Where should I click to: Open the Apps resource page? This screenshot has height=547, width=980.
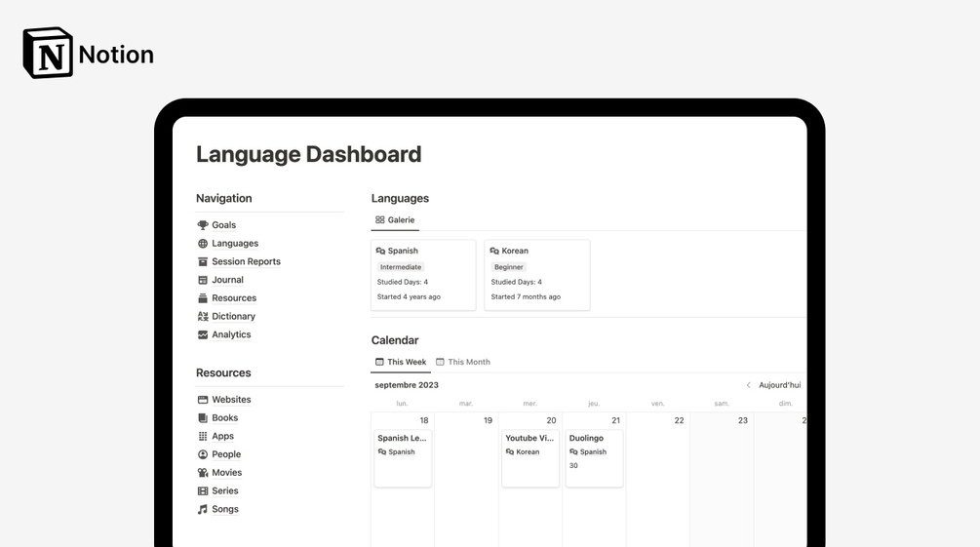pyautogui.click(x=222, y=436)
